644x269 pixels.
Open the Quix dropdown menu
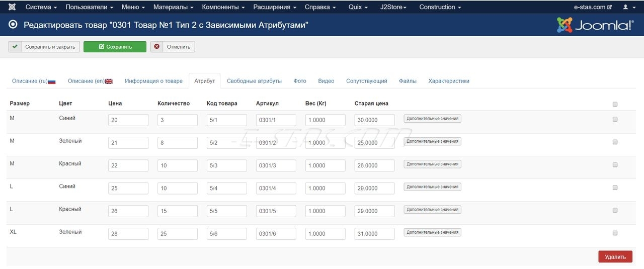coord(358,7)
